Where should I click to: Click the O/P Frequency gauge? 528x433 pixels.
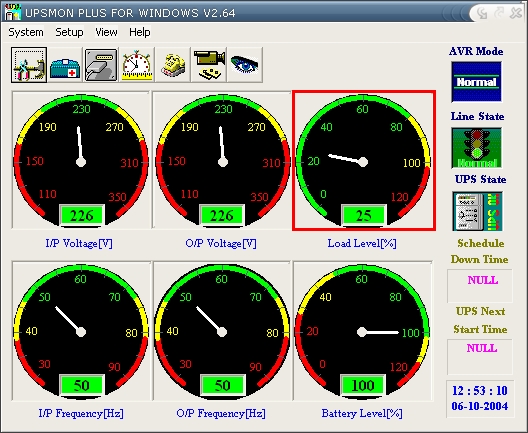point(222,331)
